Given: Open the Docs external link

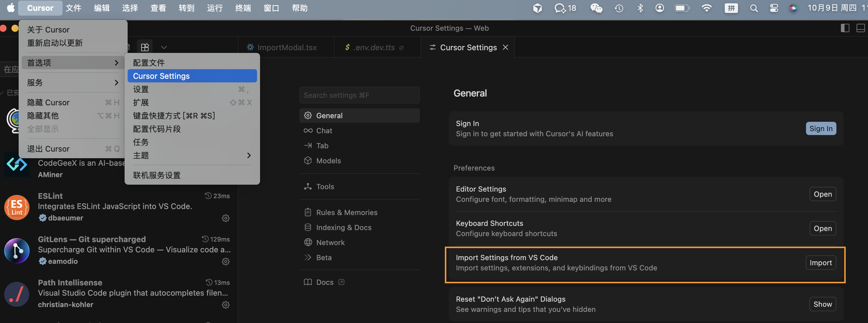Looking at the screenshot, I should (324, 282).
